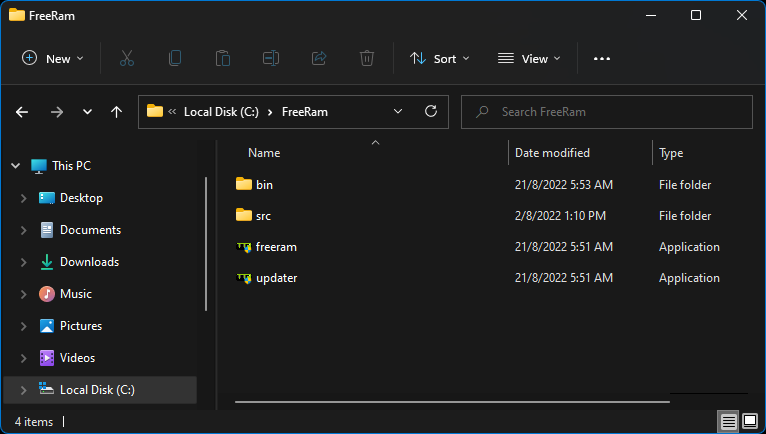Expand the Downloads tree node
Image resolution: width=766 pixels, height=434 pixels.
click(x=23, y=262)
